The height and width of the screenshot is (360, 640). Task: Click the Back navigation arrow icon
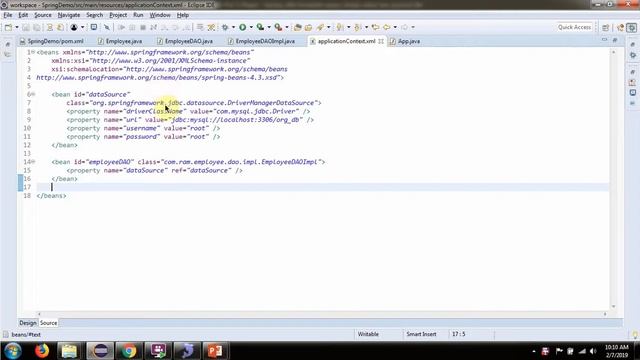[386, 27]
